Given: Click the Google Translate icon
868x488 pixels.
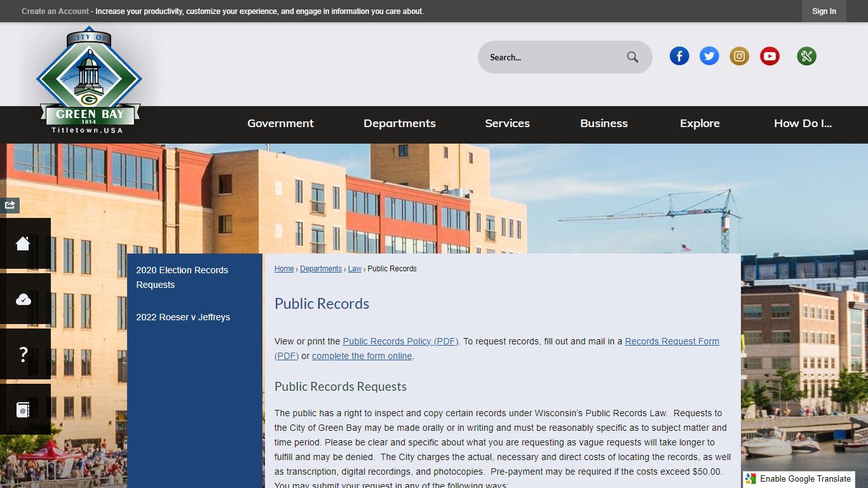Looking at the screenshot, I should [x=751, y=479].
